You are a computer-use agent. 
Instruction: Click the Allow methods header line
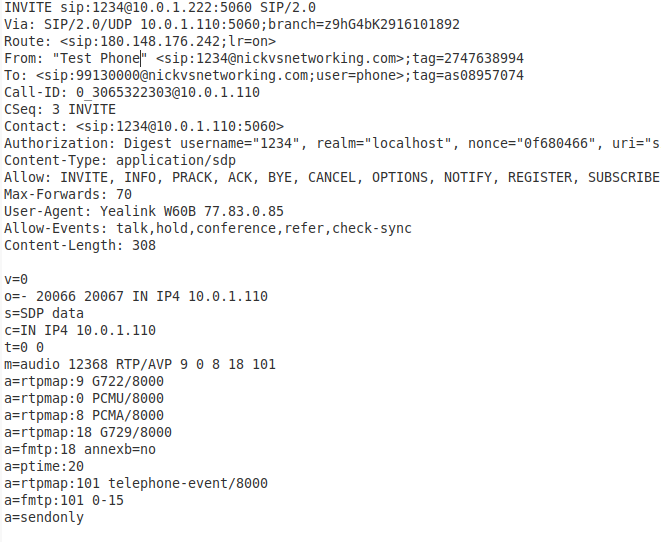[332, 177]
